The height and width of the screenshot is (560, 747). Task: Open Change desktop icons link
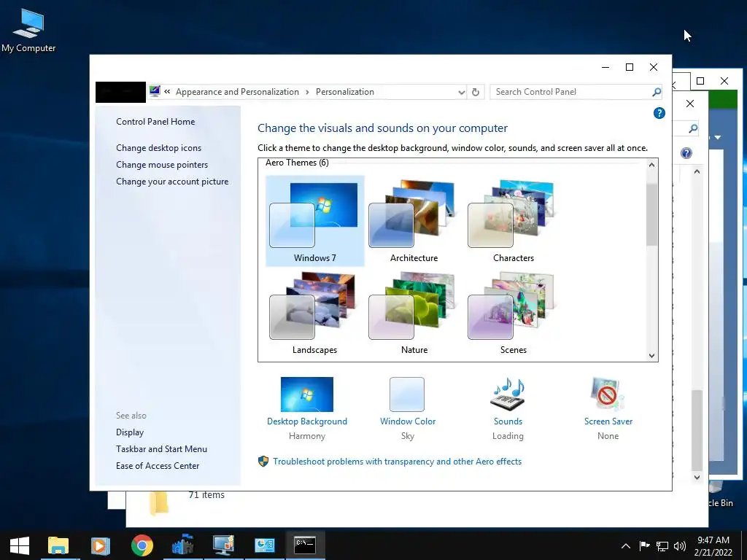click(x=158, y=147)
